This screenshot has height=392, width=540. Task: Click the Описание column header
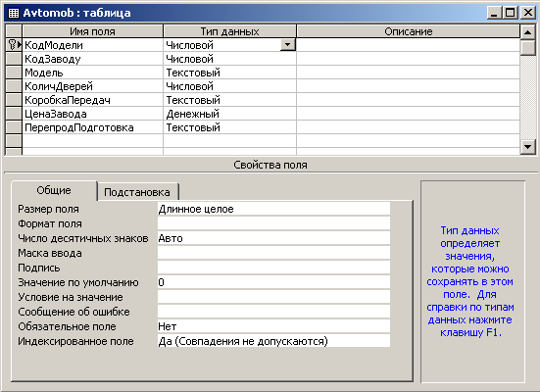(x=408, y=31)
